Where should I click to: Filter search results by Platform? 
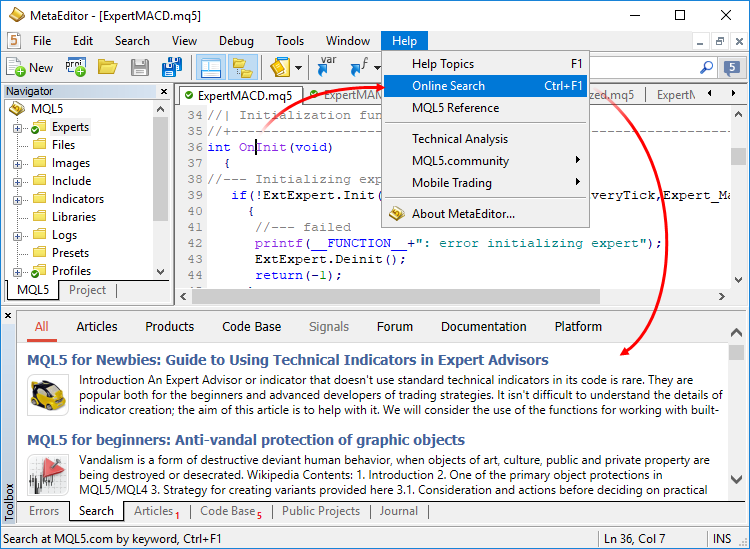578,327
